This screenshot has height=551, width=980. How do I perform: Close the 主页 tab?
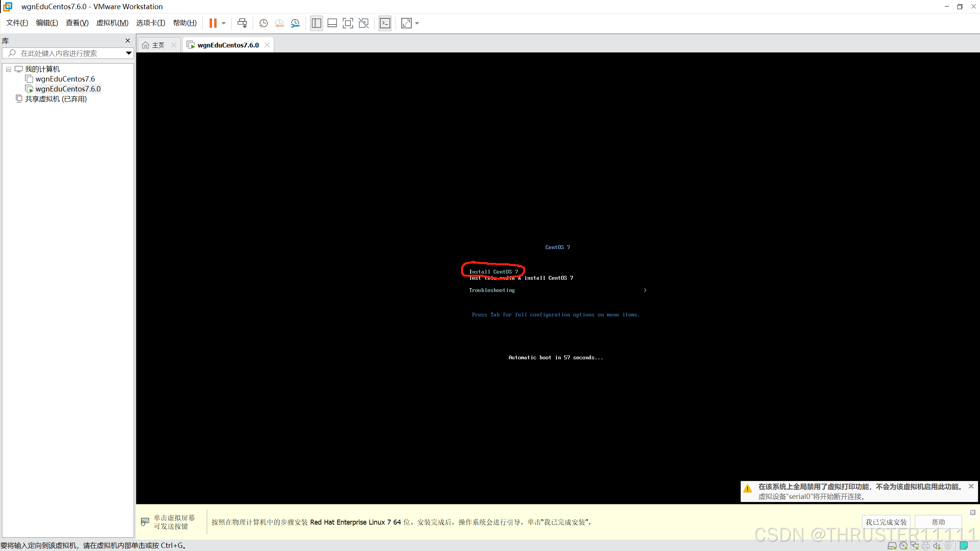tap(173, 45)
